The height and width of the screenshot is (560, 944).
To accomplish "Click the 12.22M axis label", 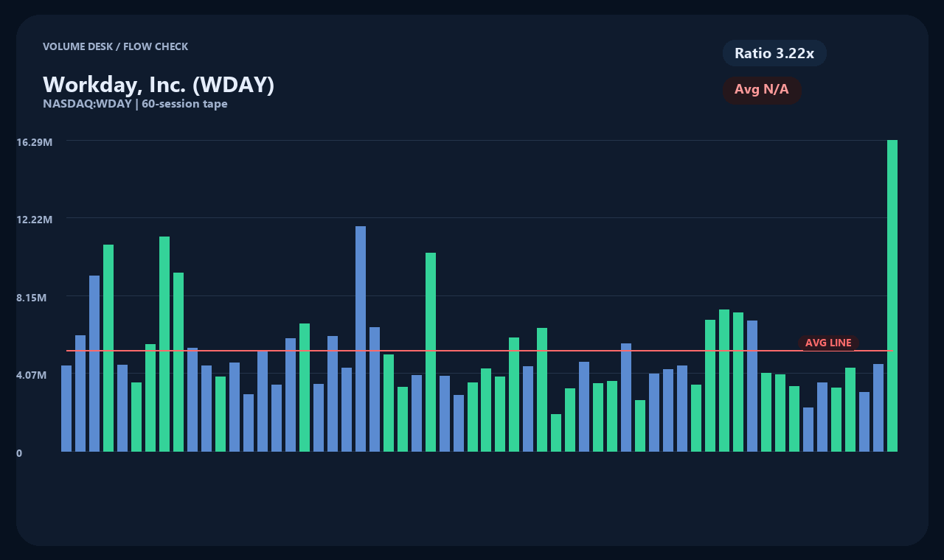I will coord(35,220).
